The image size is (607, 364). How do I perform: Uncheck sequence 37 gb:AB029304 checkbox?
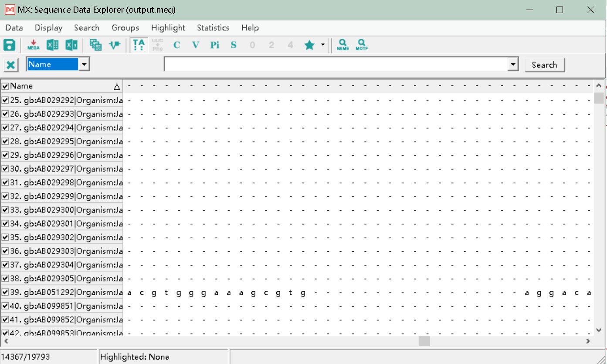(5, 265)
